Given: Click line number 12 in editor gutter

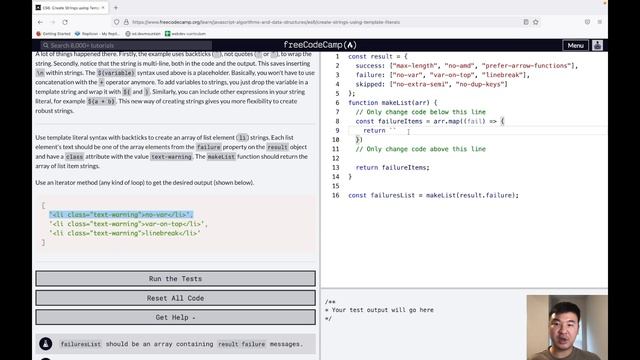Looking at the screenshot, I should coord(336,158).
